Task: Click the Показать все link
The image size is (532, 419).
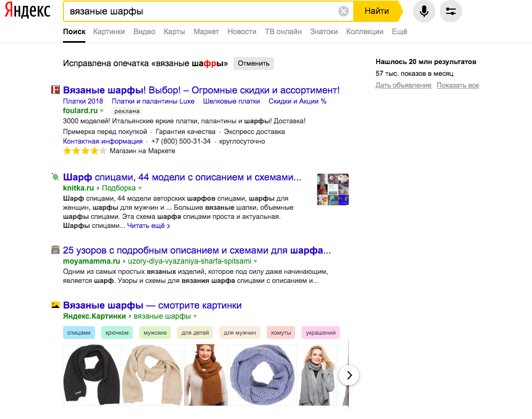Action: [x=458, y=85]
